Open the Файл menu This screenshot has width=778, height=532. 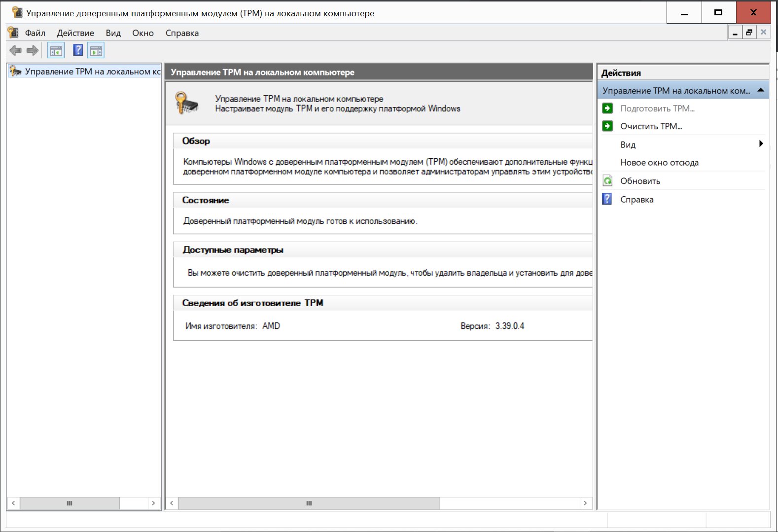coord(35,33)
